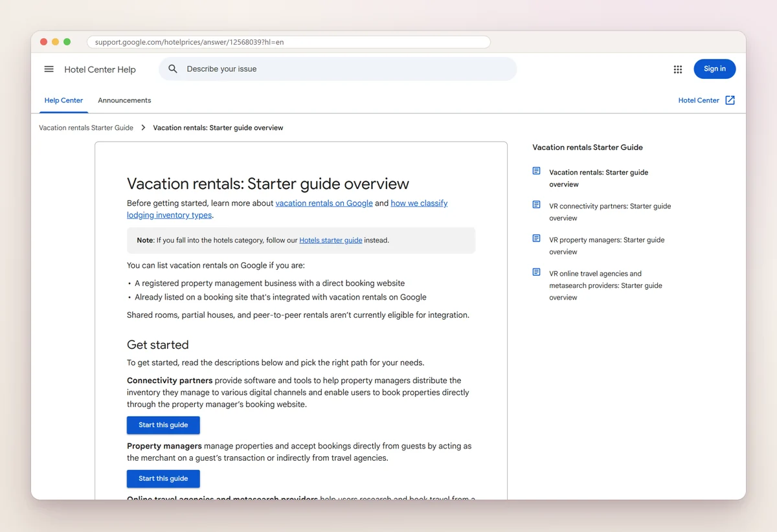This screenshot has height=532, width=777.
Task: Click the Hotel Center external link icon
Action: coord(730,100)
